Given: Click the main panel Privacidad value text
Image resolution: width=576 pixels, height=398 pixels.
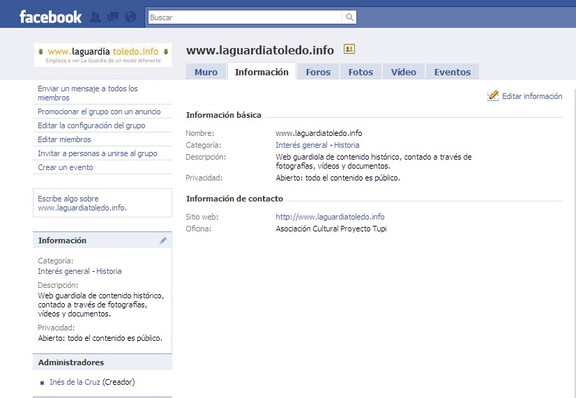Looking at the screenshot, I should coord(338,178).
